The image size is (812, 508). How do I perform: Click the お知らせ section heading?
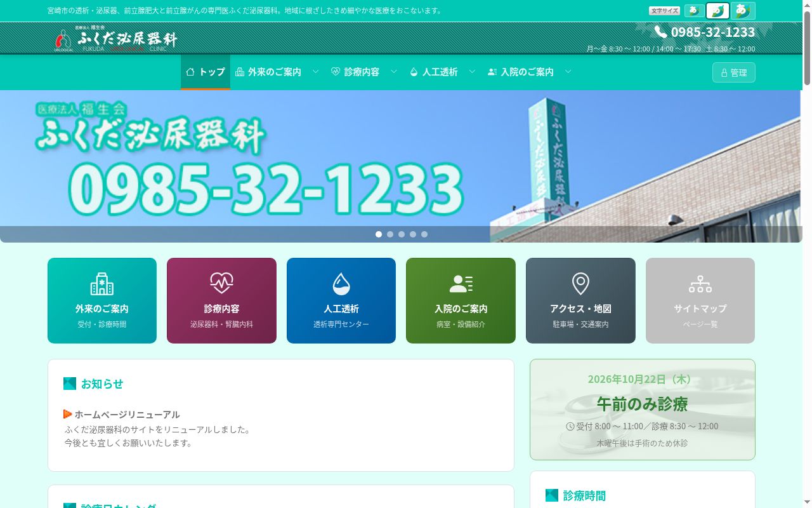click(102, 384)
